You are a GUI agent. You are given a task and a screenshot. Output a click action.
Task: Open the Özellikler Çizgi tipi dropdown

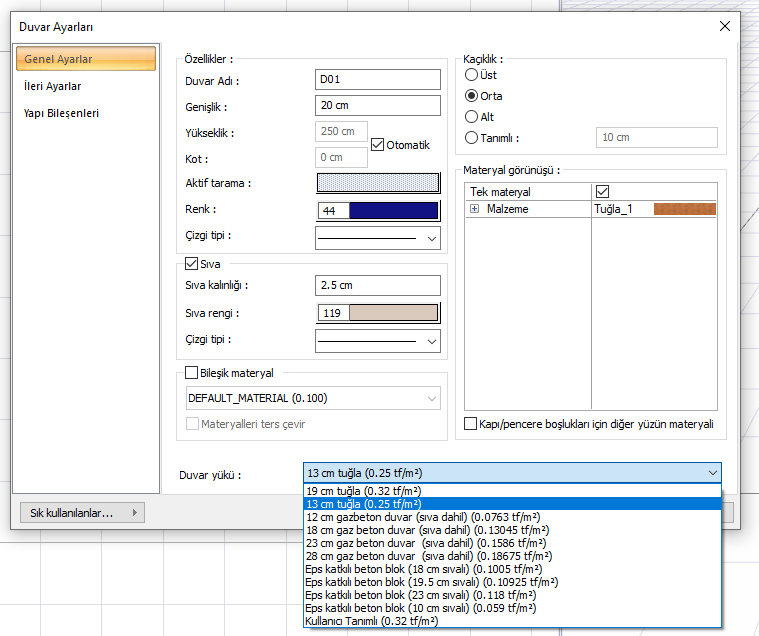(378, 238)
